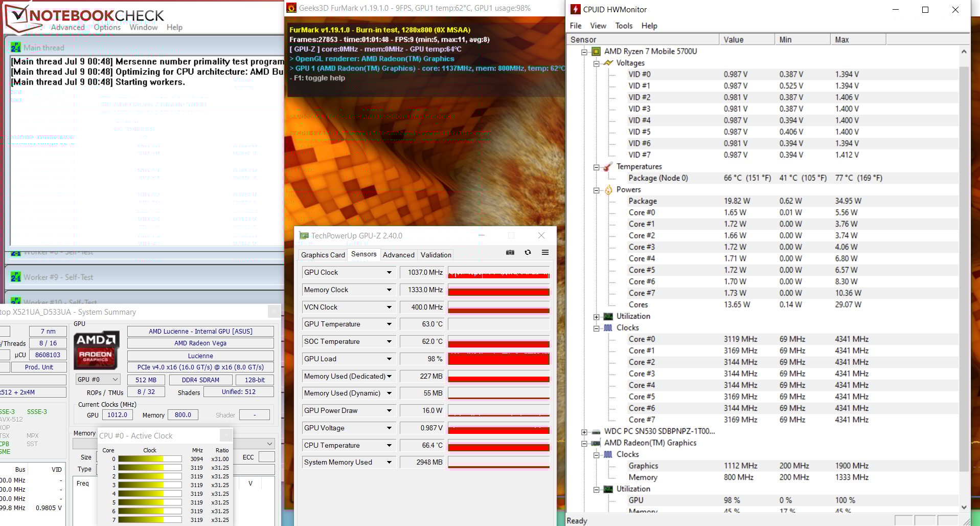Open GPU-Z hamburger menu icon
Screen dimensions: 980x526
[545, 252]
